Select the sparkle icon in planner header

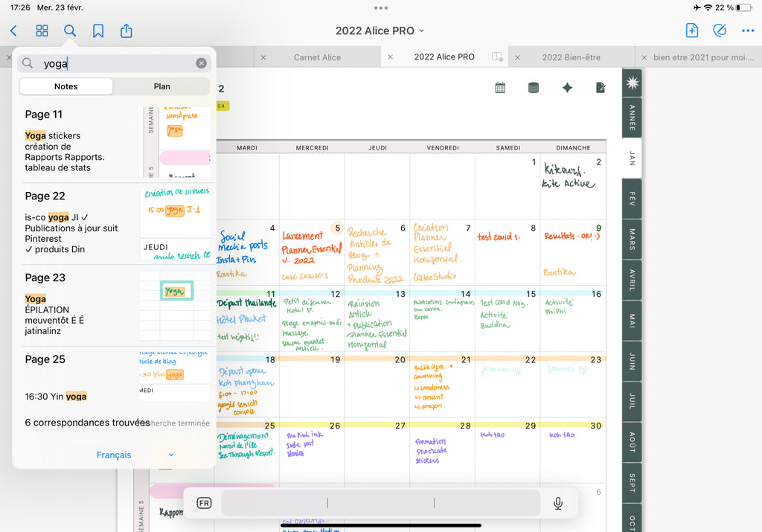tap(567, 87)
